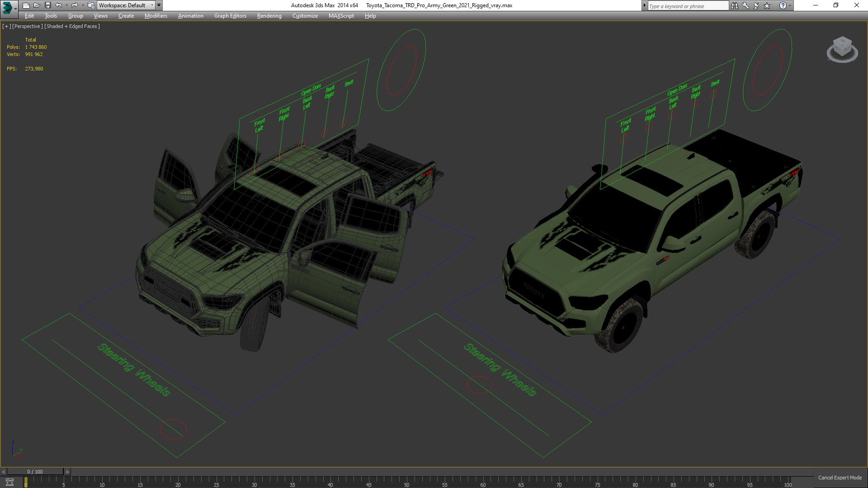
Task: Create a new scene with New icon
Action: point(26,5)
